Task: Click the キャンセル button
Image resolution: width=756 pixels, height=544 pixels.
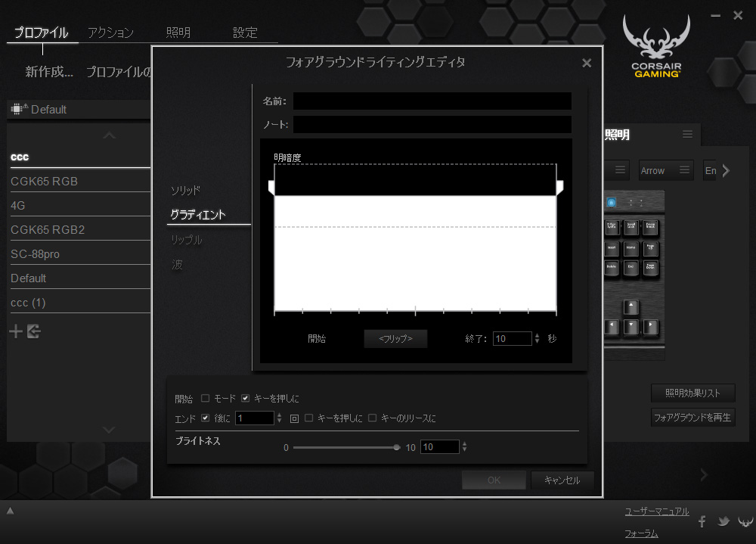Action: [x=562, y=480]
